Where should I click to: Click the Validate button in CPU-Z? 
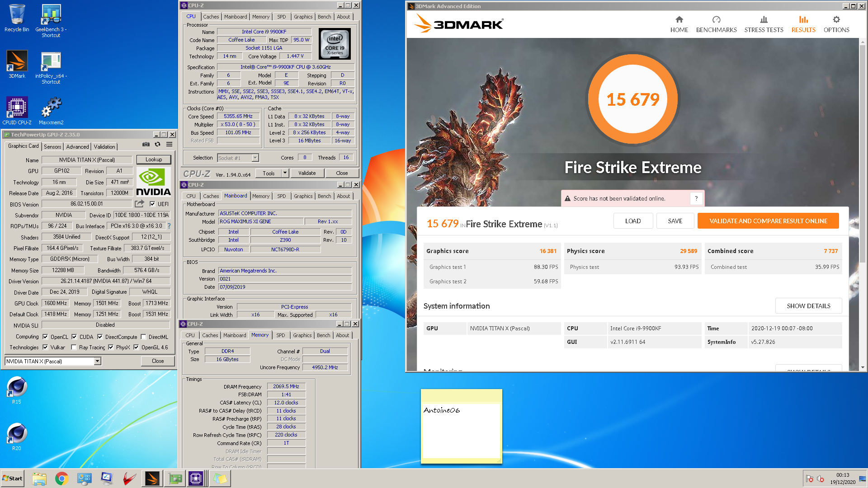point(307,173)
